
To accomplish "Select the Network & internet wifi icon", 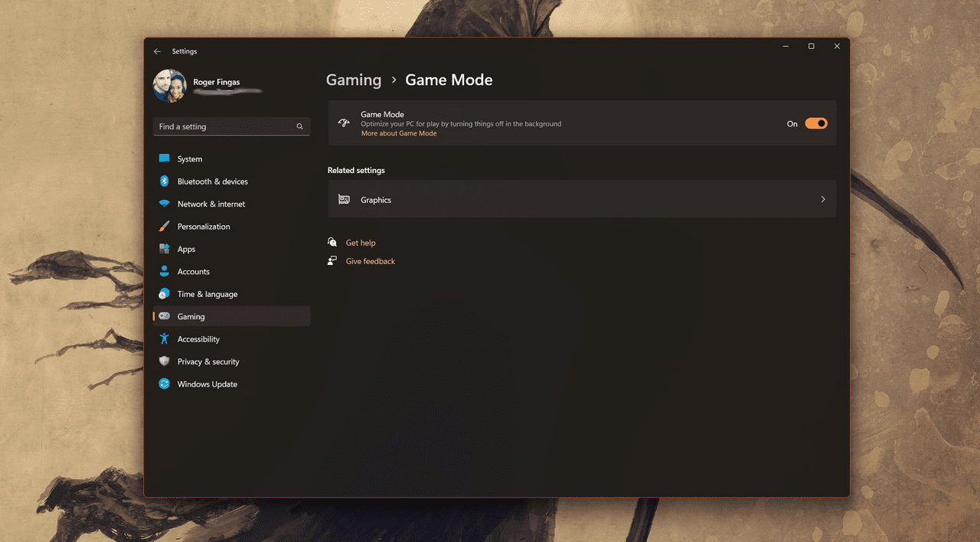I will (x=164, y=204).
